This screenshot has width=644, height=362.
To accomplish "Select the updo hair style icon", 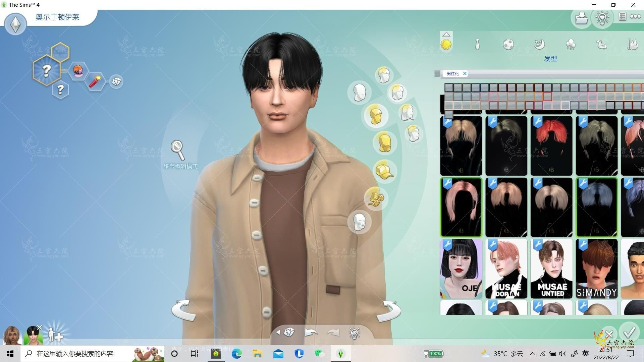I will pyautogui.click(x=414, y=133).
